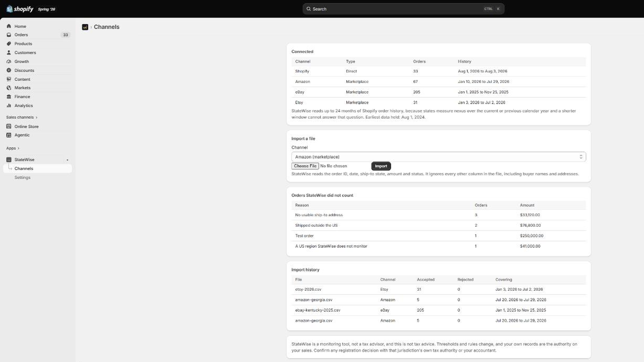Click the Orders inbox icon in the sidebar
The image size is (644, 362).
[9, 35]
